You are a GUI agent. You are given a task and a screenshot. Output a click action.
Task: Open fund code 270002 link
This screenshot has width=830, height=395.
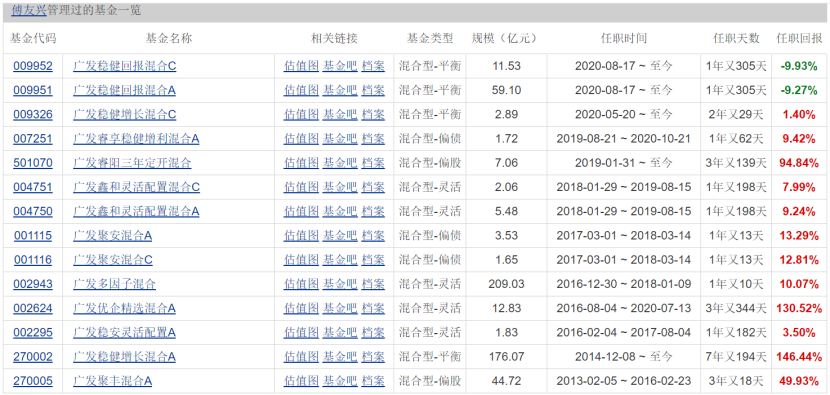tap(33, 357)
